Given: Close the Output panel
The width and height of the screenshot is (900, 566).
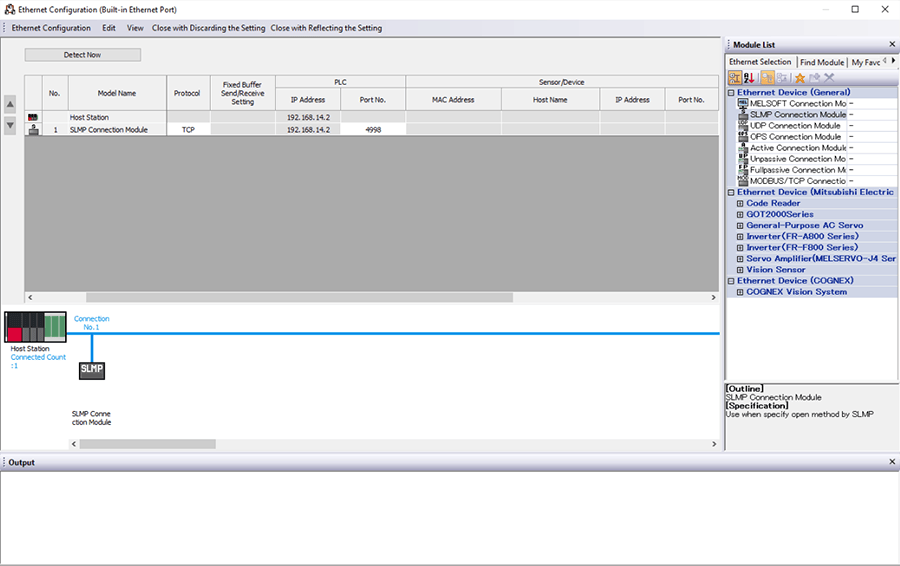Looking at the screenshot, I should (x=892, y=462).
